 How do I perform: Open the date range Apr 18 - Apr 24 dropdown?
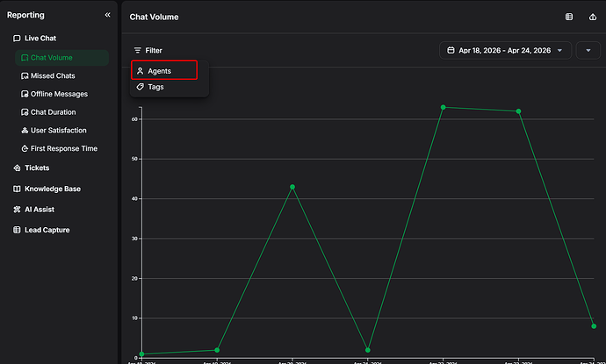click(505, 51)
